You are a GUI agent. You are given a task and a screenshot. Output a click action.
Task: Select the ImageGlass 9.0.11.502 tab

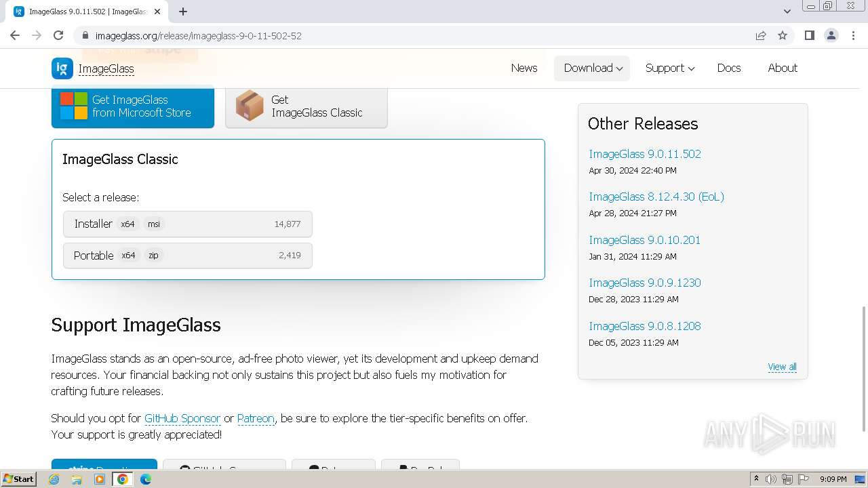(x=87, y=12)
